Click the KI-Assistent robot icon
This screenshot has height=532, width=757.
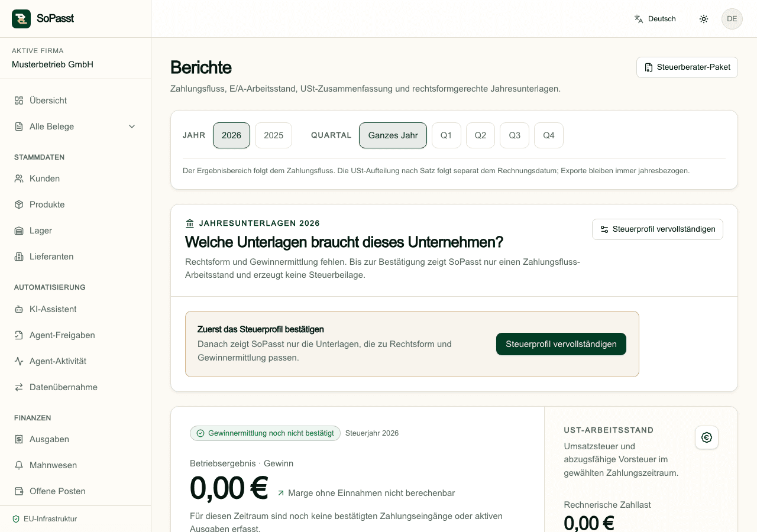[x=19, y=309]
